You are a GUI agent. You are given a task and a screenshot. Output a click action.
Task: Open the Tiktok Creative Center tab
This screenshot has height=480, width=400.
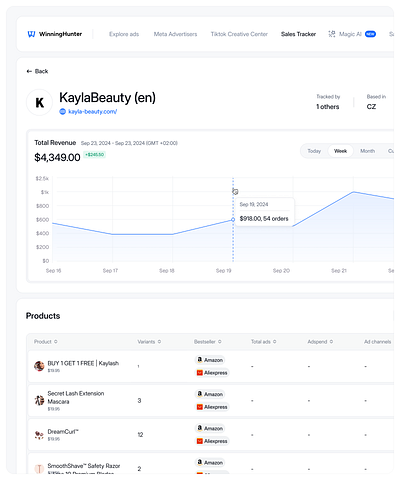[x=239, y=34]
